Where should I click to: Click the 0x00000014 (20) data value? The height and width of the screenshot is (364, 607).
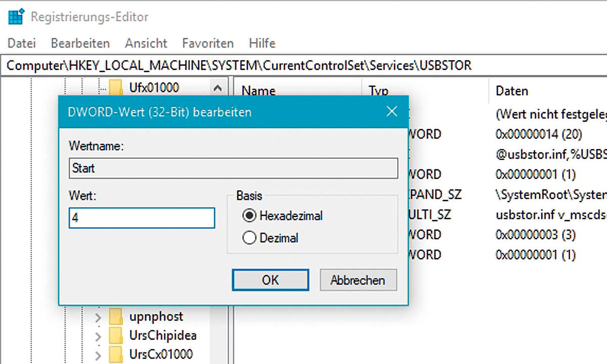point(539,134)
